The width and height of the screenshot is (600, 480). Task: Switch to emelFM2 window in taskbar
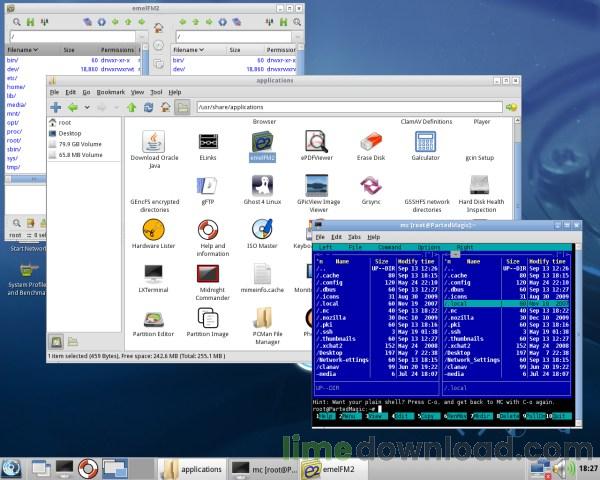[x=334, y=469]
